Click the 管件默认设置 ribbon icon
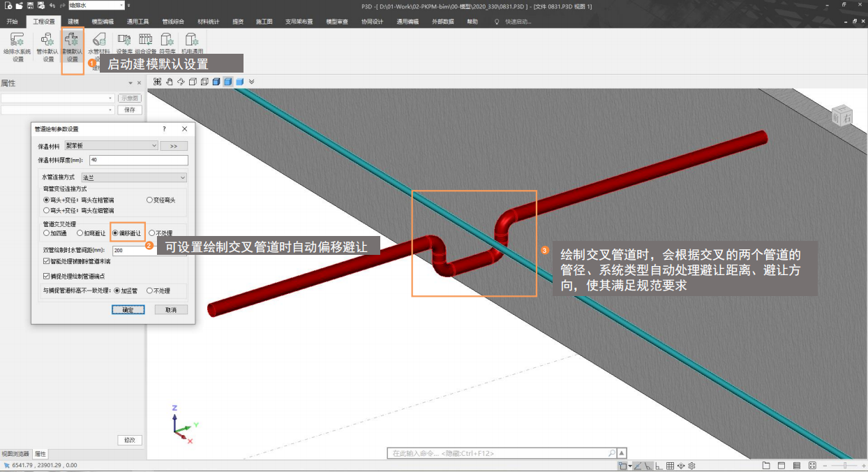Image resolution: width=868 pixels, height=472 pixels. (47, 45)
